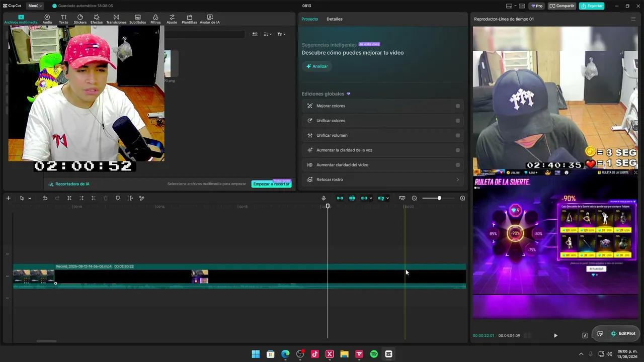Click the Exportar button

(x=592, y=6)
